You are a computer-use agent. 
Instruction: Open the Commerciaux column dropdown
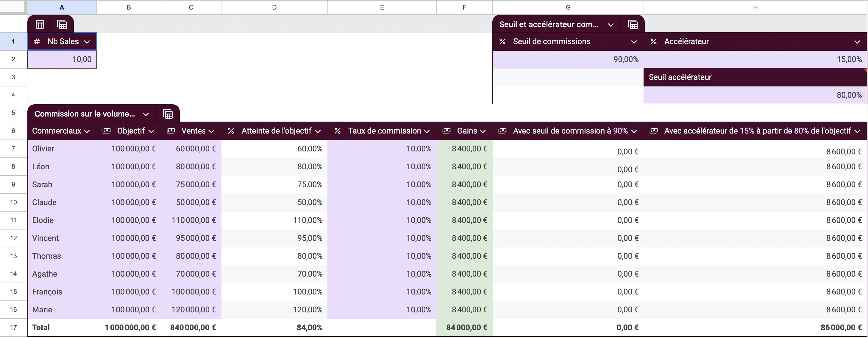pos(87,131)
